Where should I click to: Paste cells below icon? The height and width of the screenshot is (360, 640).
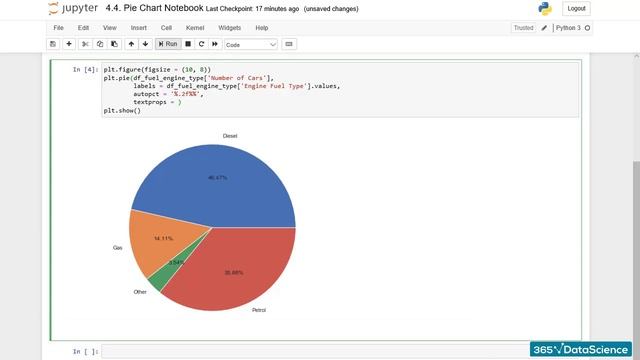coord(114,44)
